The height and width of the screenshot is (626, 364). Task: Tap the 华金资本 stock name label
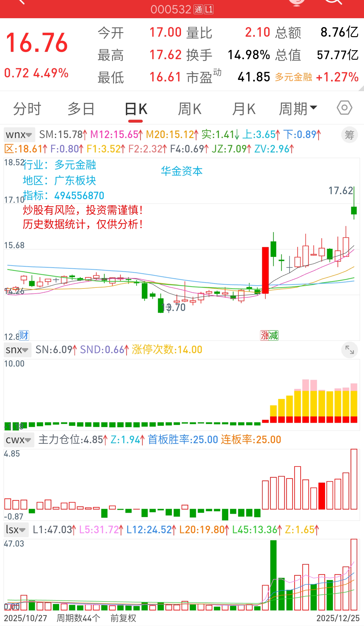[182, 171]
